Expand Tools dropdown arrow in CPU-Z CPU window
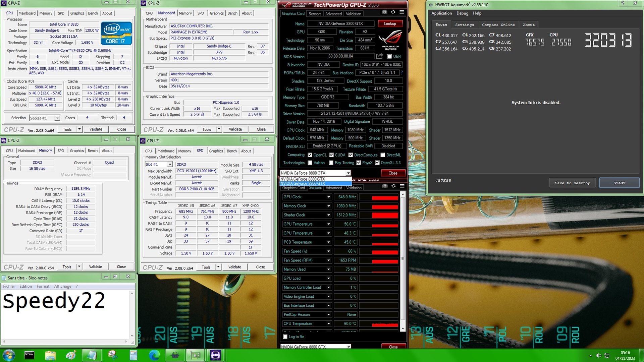This screenshot has width=644, height=362. 79,129
